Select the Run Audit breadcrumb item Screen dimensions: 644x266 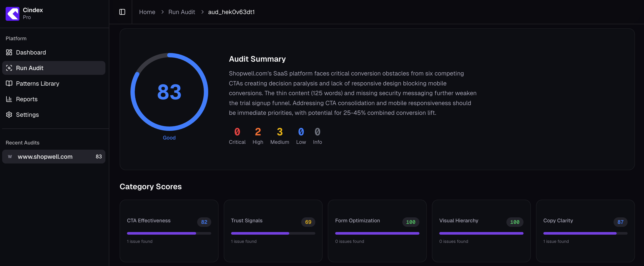[182, 12]
